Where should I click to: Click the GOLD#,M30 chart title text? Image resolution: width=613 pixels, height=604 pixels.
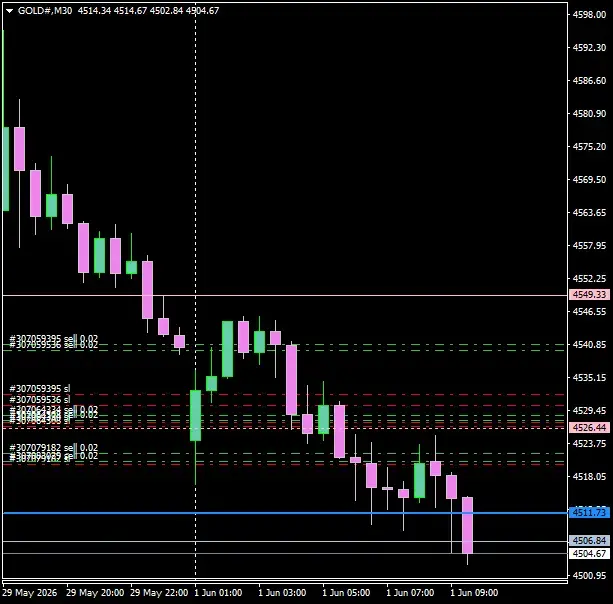(45, 11)
